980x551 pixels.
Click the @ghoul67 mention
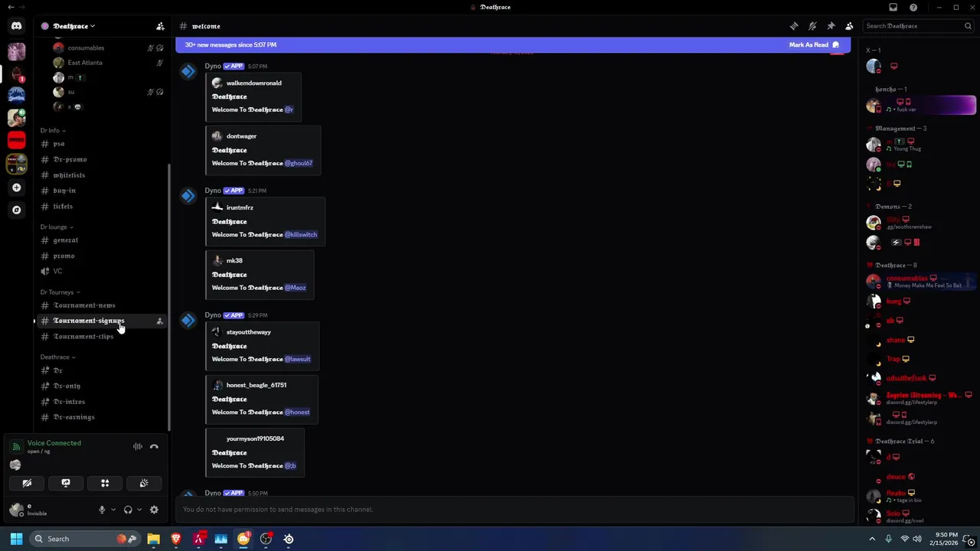coord(299,163)
